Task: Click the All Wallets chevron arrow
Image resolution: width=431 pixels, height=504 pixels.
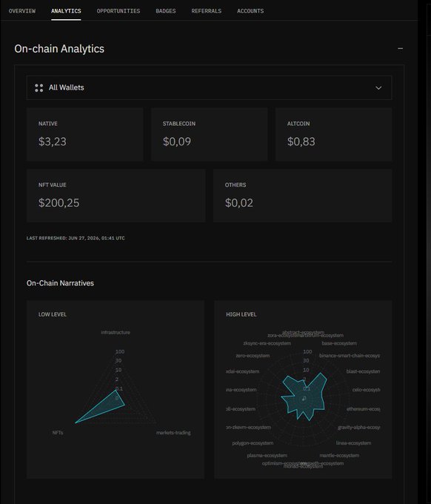Action: pyautogui.click(x=378, y=87)
